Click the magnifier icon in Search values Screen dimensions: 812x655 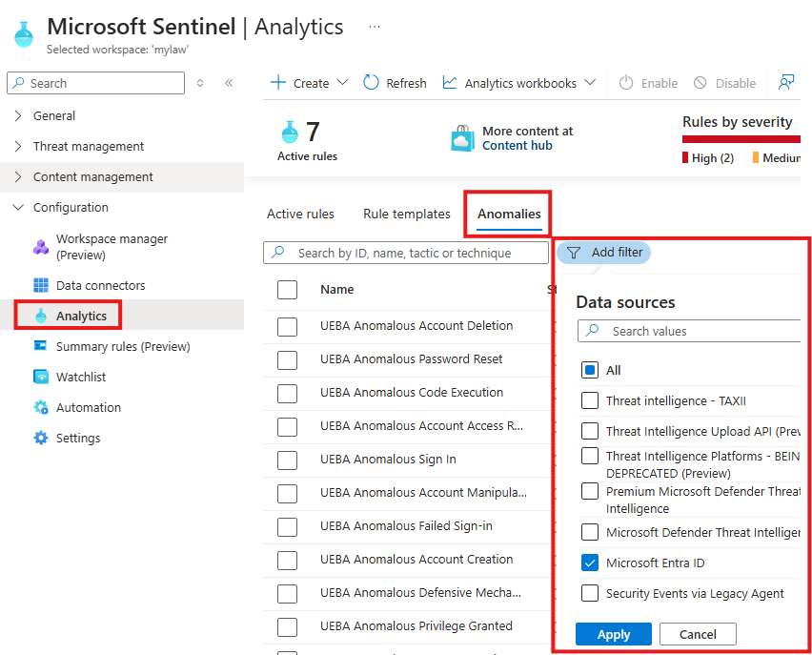593,330
